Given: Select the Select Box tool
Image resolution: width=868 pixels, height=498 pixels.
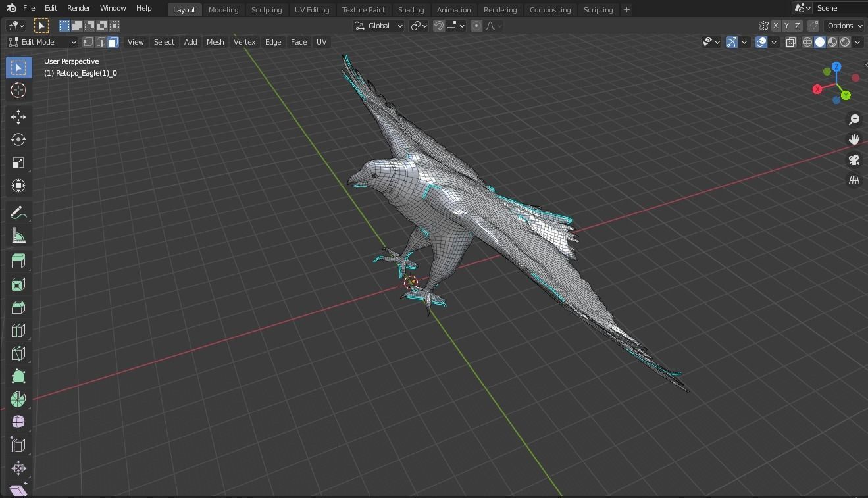Looking at the screenshot, I should tap(18, 68).
